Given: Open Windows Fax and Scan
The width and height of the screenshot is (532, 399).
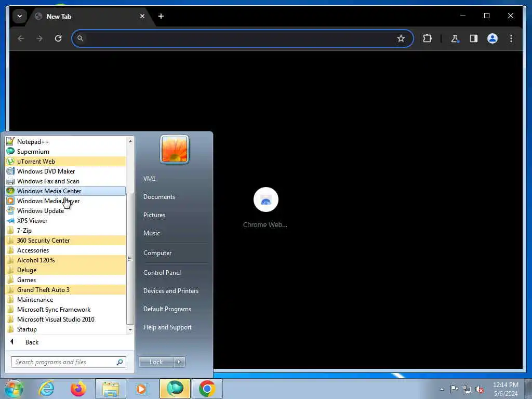Looking at the screenshot, I should click(65, 181).
